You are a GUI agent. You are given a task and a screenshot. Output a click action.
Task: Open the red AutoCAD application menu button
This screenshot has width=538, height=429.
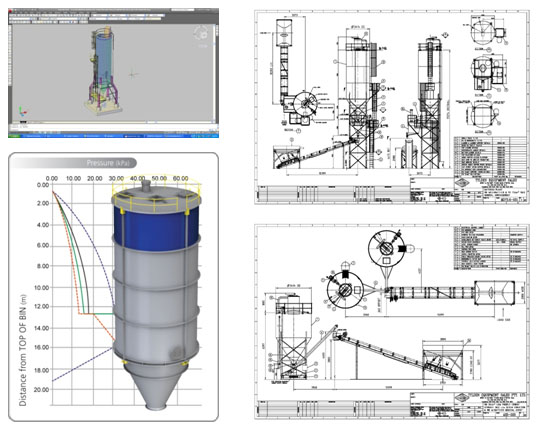coord(10,11)
